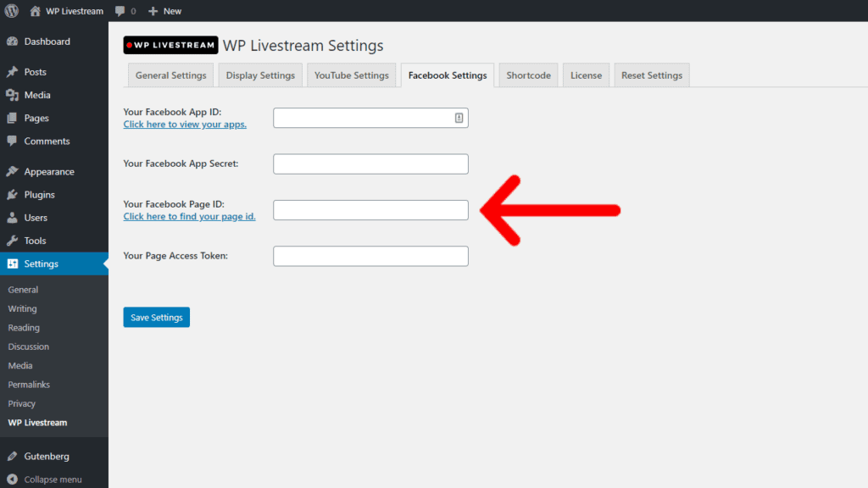Open the License tab

(586, 75)
